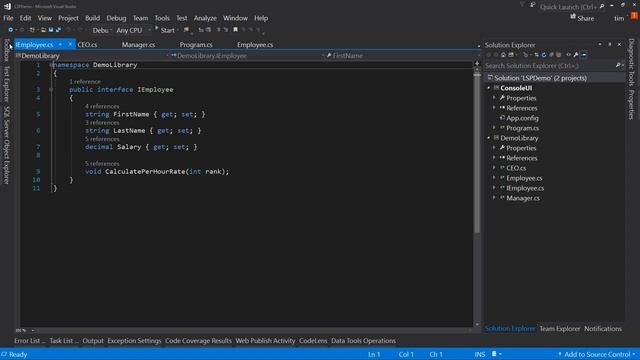Collapse the DemoLibrary project node
This screenshot has width=640, height=360.
click(x=489, y=138)
